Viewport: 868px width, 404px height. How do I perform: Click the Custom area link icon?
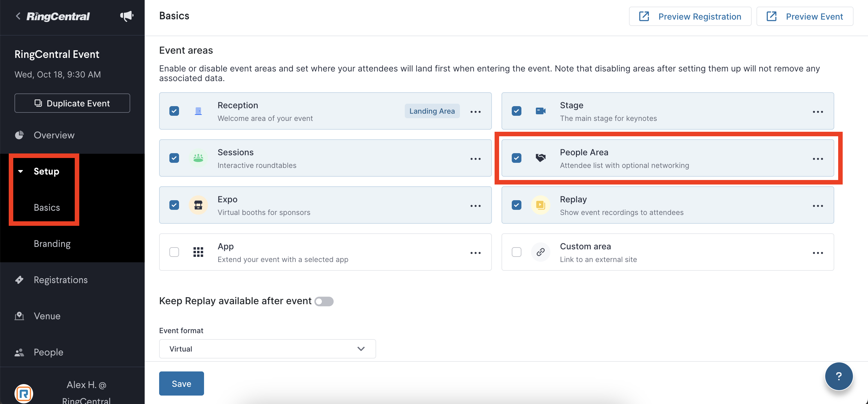(x=540, y=252)
